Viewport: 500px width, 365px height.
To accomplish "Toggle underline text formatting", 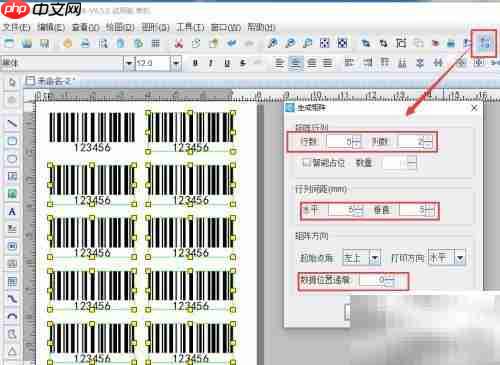I will [227, 63].
